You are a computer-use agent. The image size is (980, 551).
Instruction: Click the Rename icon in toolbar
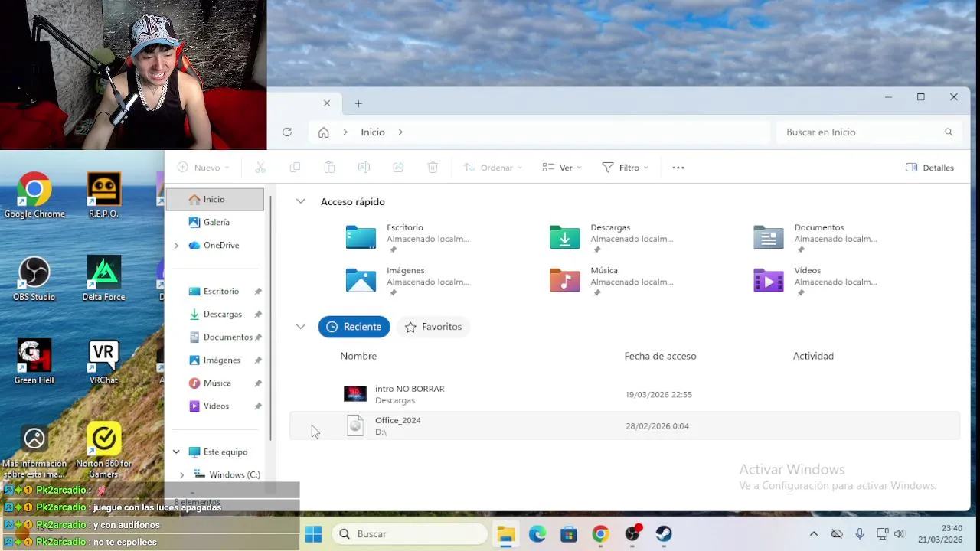364,168
